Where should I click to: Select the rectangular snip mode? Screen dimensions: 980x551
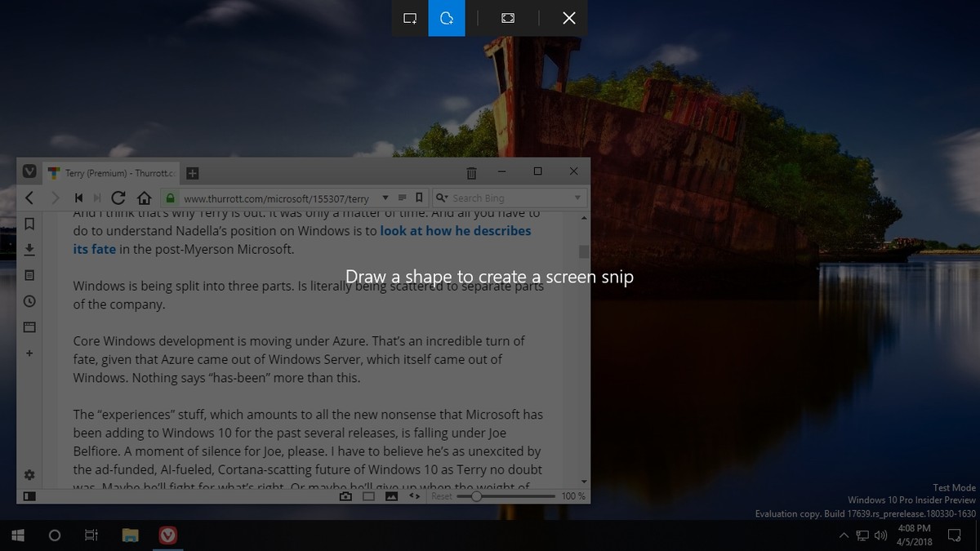tap(410, 18)
